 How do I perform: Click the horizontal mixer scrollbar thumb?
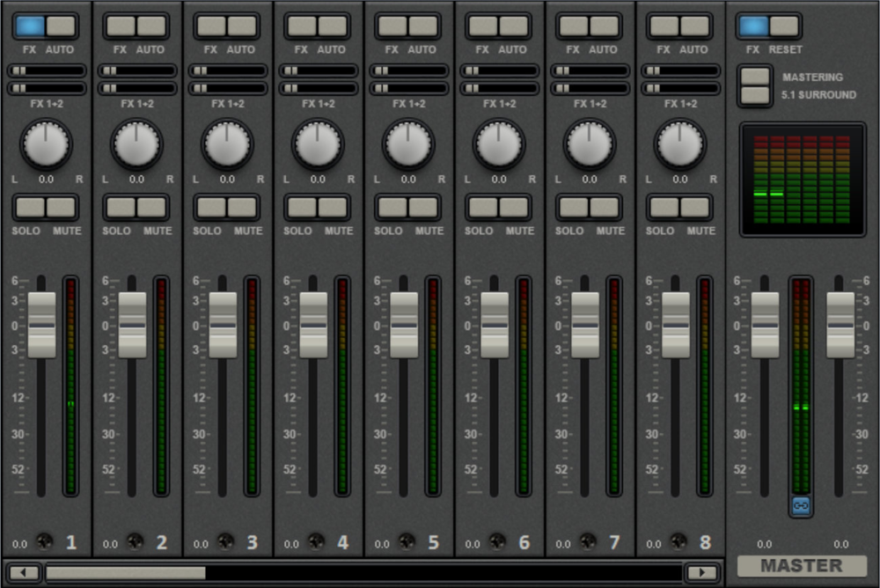coord(125,573)
